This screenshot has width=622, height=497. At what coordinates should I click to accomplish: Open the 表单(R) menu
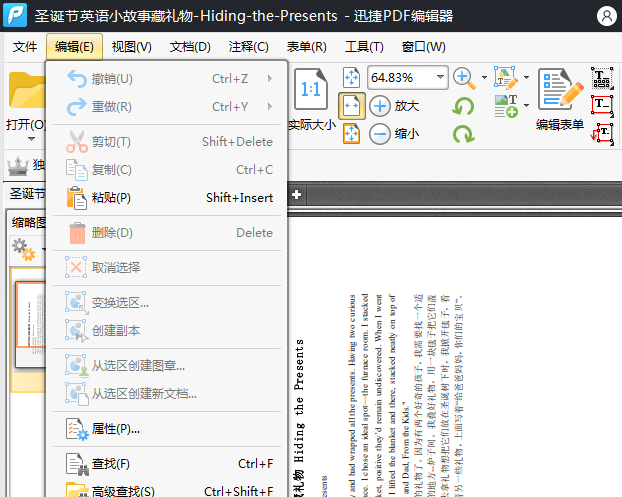click(x=307, y=47)
